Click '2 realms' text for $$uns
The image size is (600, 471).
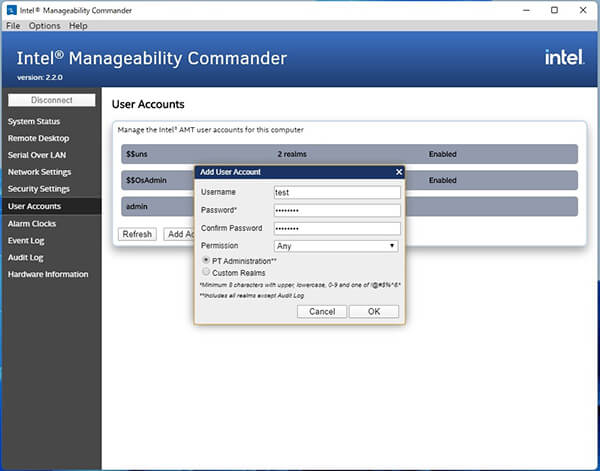click(292, 154)
